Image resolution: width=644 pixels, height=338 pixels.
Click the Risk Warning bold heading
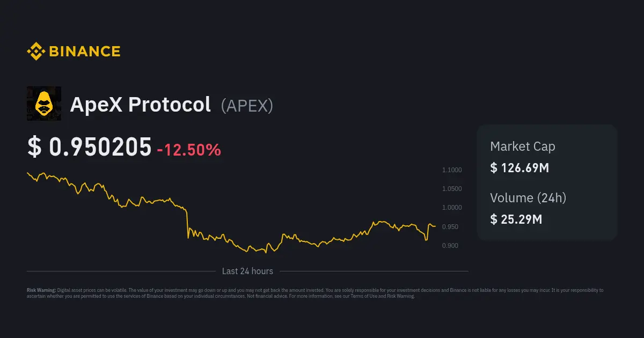[41, 290]
